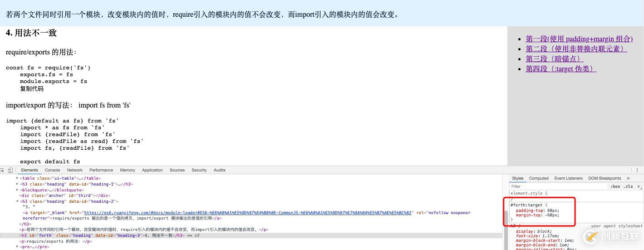Viewport: 644px width, 250px height.
Task: Select the Computed sub-tab
Action: click(x=539, y=178)
